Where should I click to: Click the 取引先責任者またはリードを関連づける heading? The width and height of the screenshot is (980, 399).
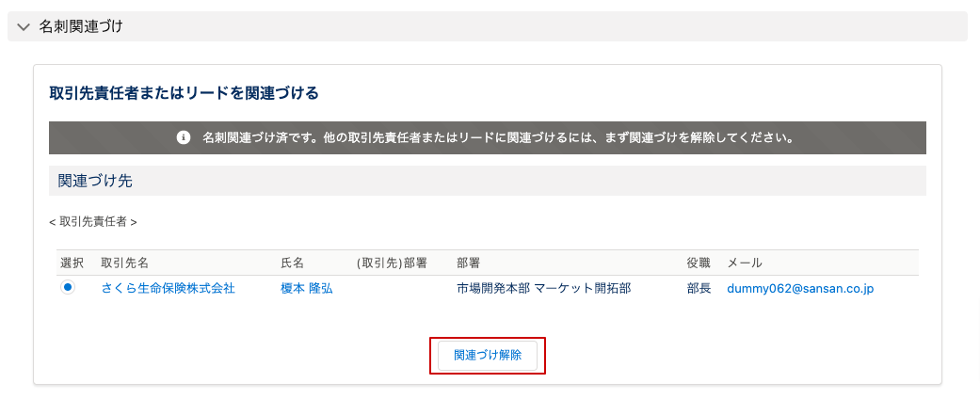point(184,93)
